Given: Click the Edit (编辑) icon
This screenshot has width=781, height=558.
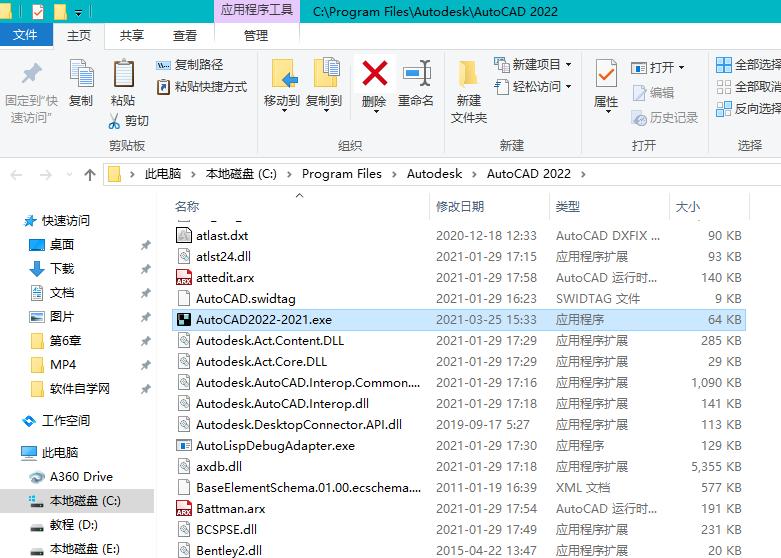Looking at the screenshot, I should [639, 93].
